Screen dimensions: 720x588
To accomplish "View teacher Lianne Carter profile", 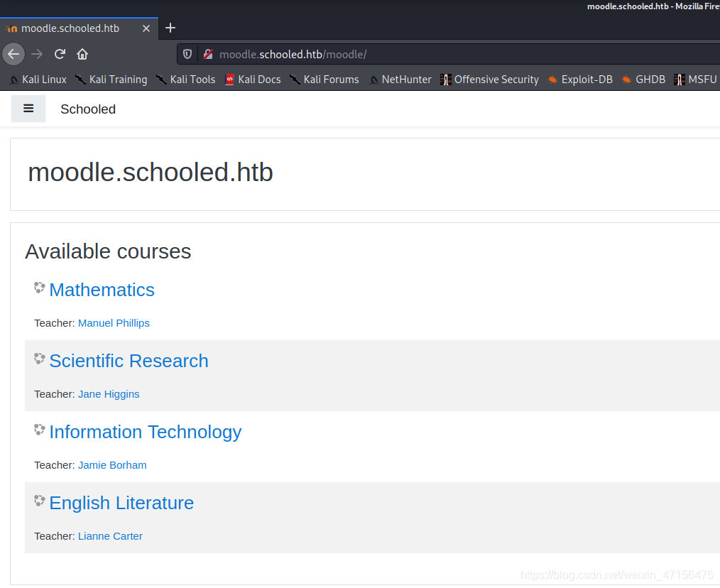I will pyautogui.click(x=110, y=536).
